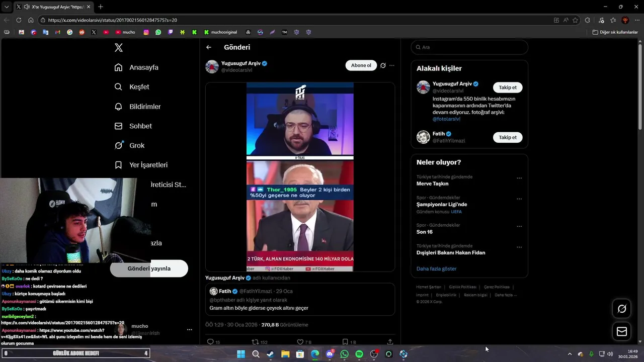The image size is (644, 362).
Task: Open Bildirimler notifications
Action: tap(137, 107)
